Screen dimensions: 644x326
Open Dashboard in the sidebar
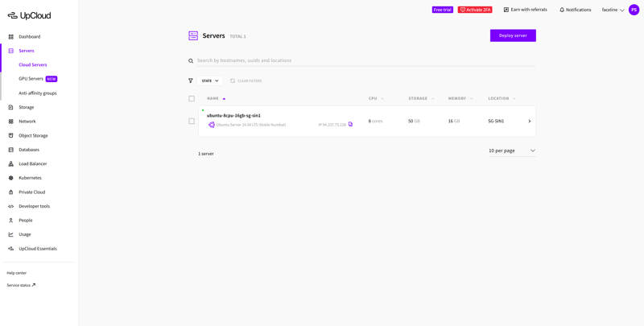30,37
